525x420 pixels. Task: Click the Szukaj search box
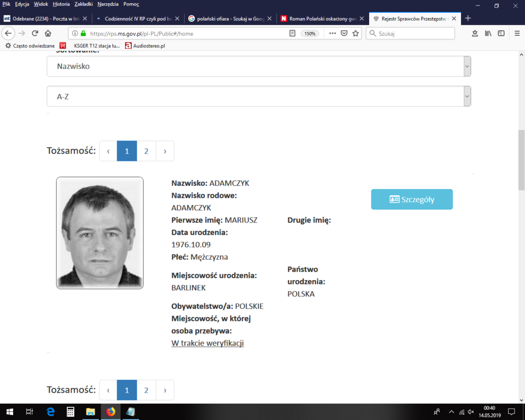click(411, 33)
